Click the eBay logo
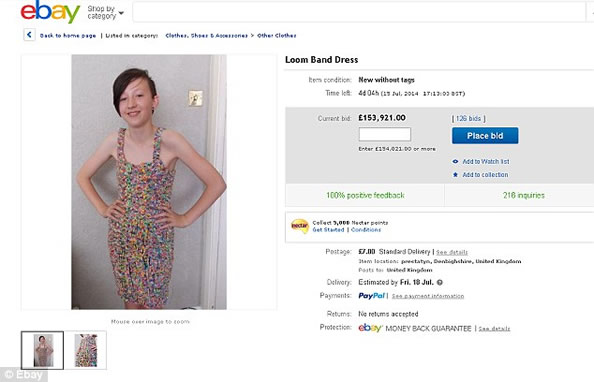Image resolution: width=594 pixels, height=382 pixels. pos(50,11)
